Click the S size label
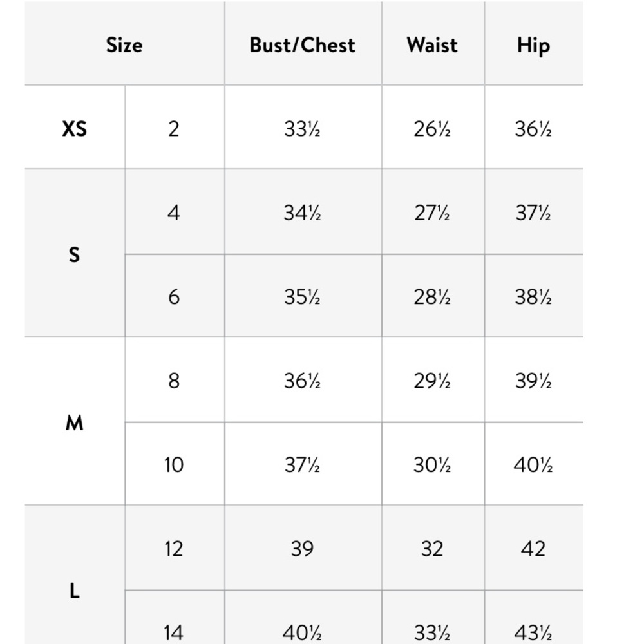This screenshot has height=644, width=644. 74,254
